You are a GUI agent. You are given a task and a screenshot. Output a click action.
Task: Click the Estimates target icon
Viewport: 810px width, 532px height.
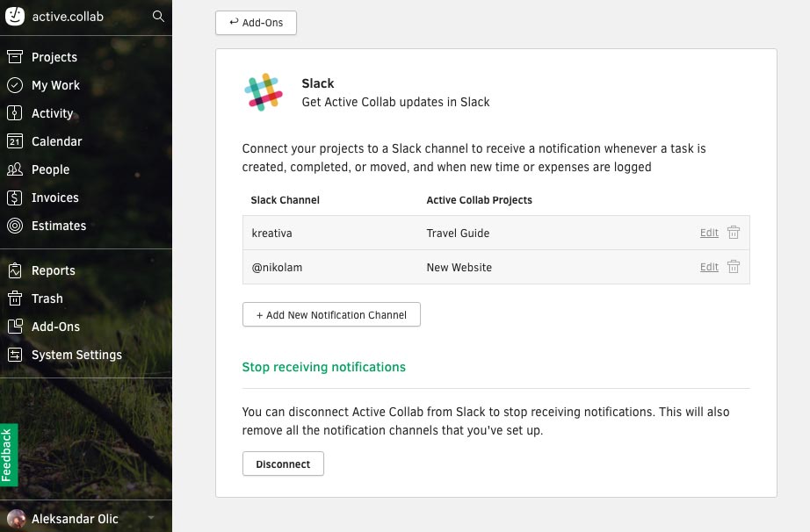(x=15, y=226)
